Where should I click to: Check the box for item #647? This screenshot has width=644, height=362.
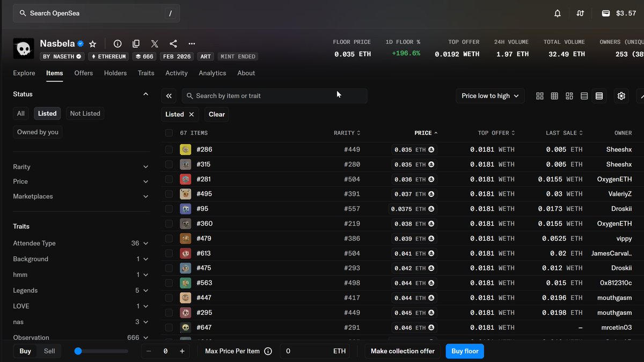(x=169, y=327)
